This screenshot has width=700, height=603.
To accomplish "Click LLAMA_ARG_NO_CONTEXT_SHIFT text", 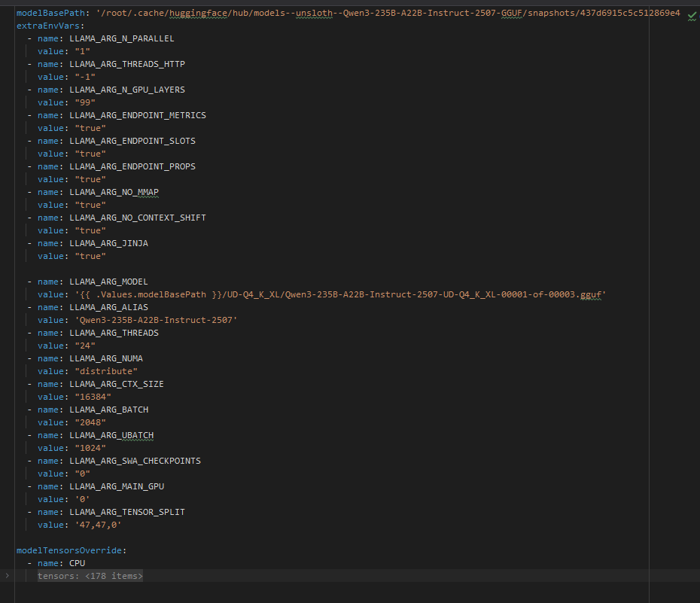I will tap(138, 218).
